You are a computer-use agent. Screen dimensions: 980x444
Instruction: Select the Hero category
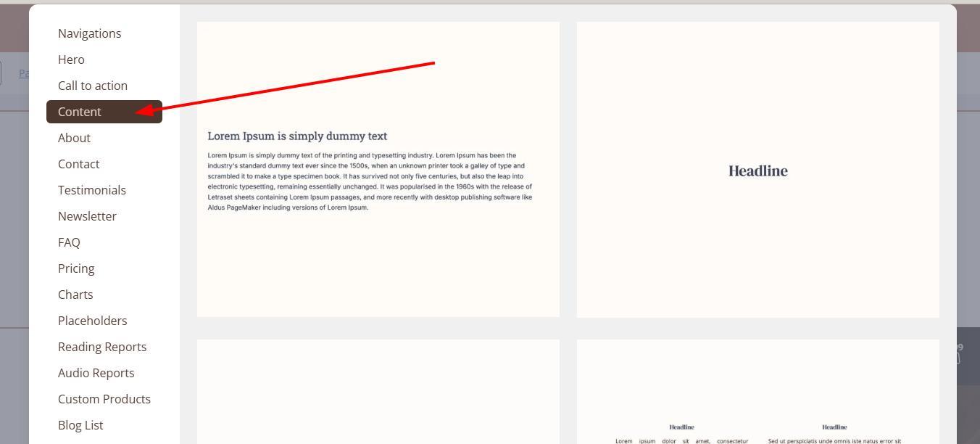pyautogui.click(x=71, y=59)
